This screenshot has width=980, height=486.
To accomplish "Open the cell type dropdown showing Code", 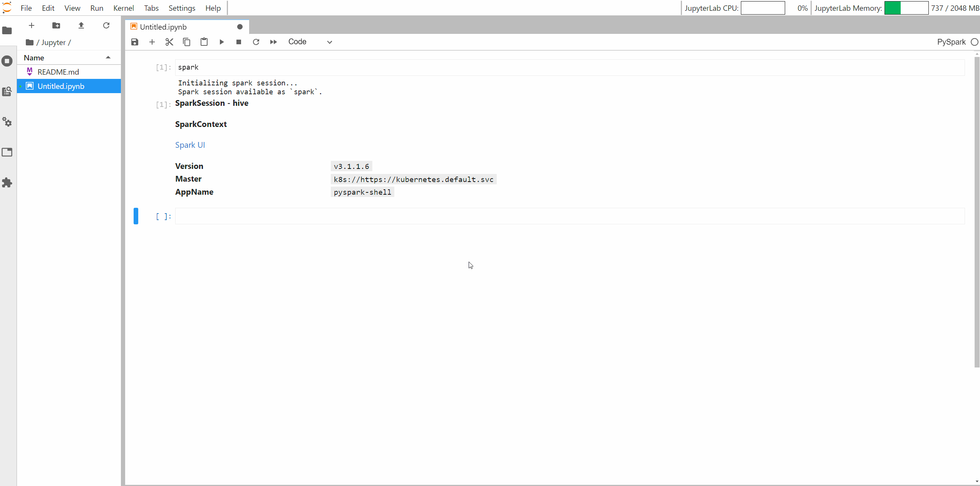I will pyautogui.click(x=310, y=42).
